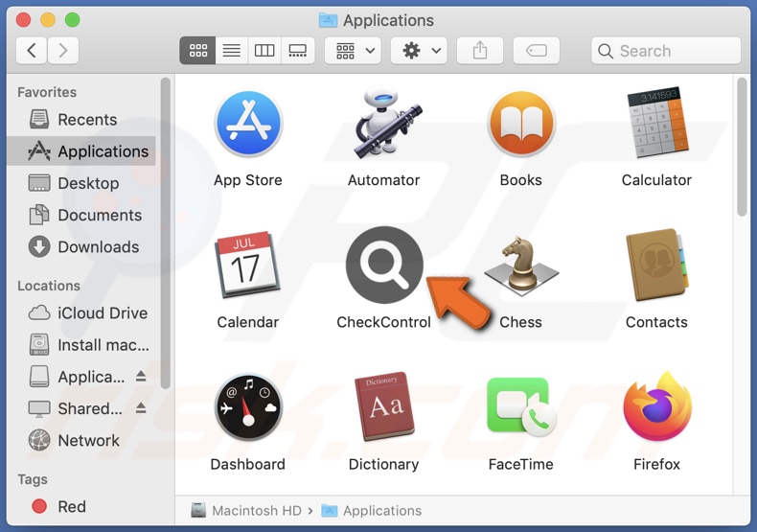Go forward with the right arrow button
The height and width of the screenshot is (532, 757).
(62, 50)
